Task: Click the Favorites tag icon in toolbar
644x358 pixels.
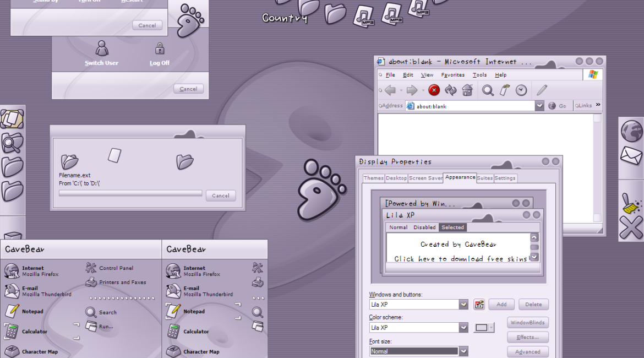Action: pyautogui.click(x=505, y=90)
